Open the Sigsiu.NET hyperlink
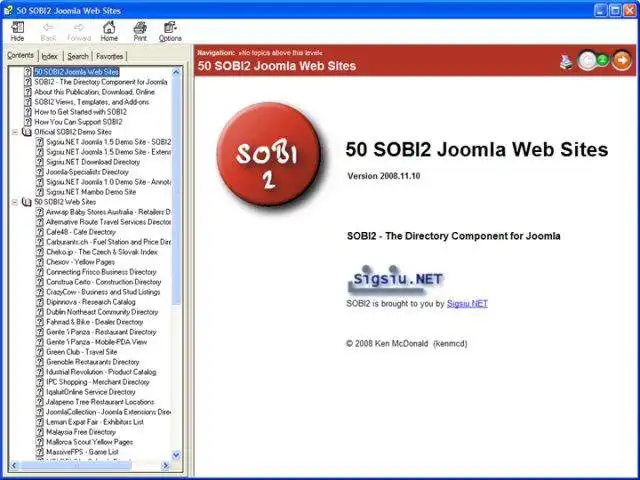 pyautogui.click(x=467, y=303)
